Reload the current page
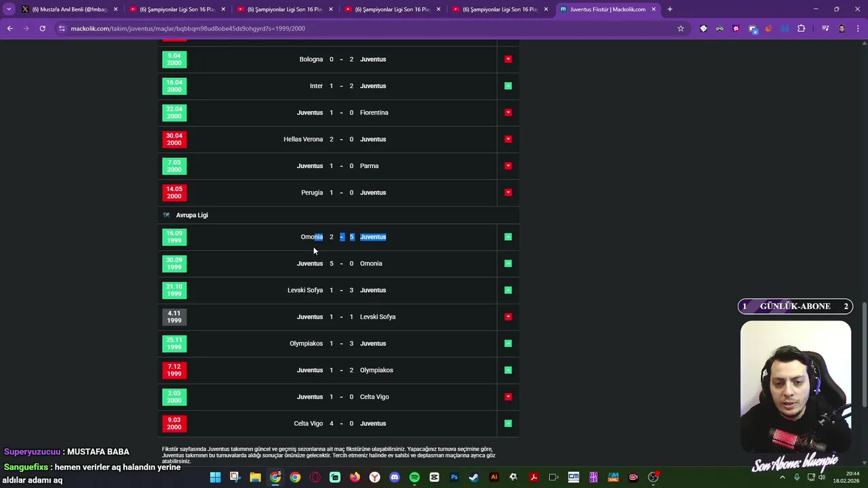 (x=42, y=28)
